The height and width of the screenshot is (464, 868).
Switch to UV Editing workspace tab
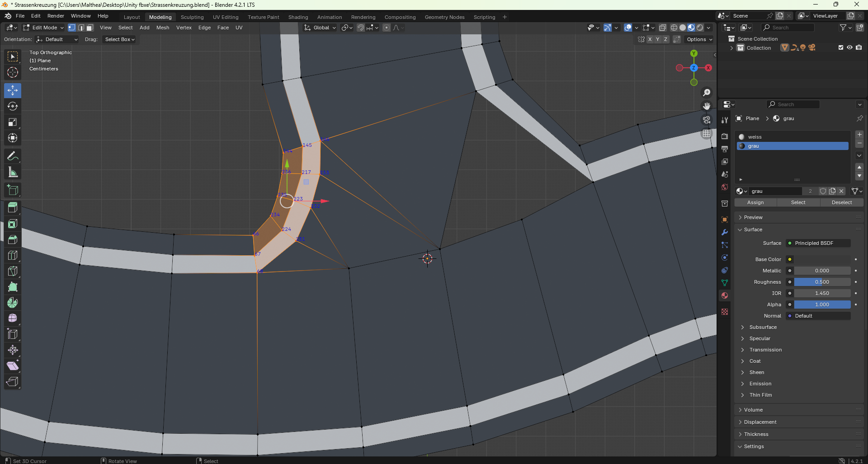[x=225, y=17]
